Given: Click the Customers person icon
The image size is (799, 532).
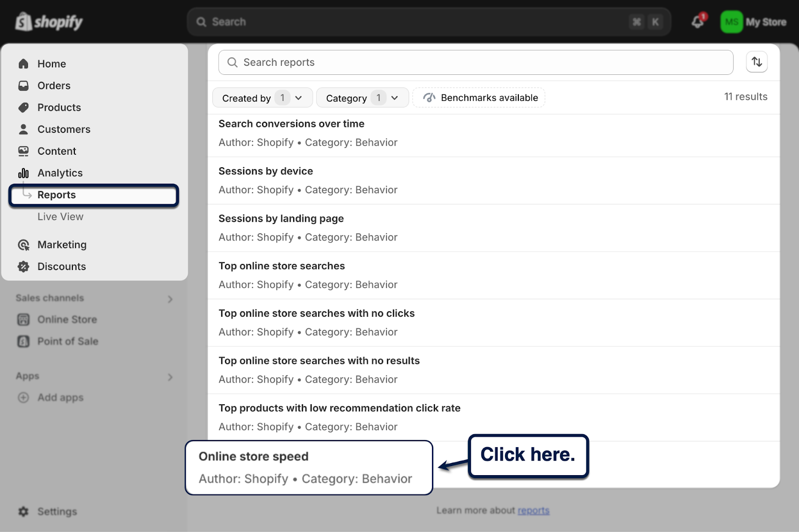Looking at the screenshot, I should point(23,129).
